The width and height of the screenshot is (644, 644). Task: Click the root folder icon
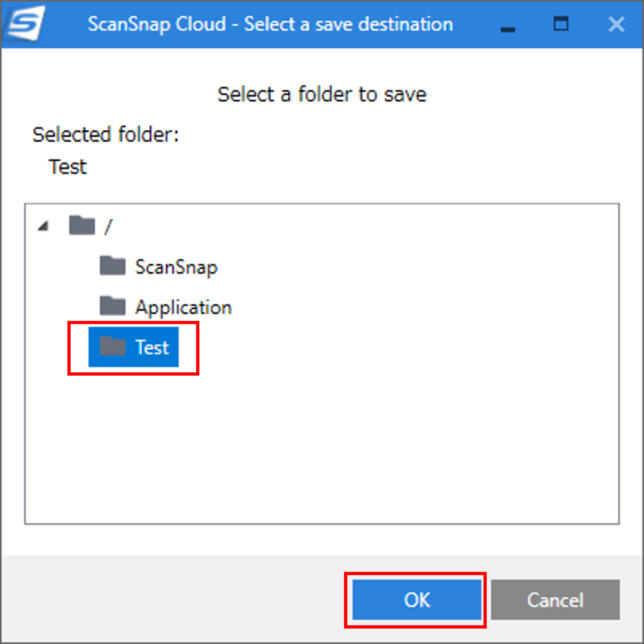click(x=82, y=225)
